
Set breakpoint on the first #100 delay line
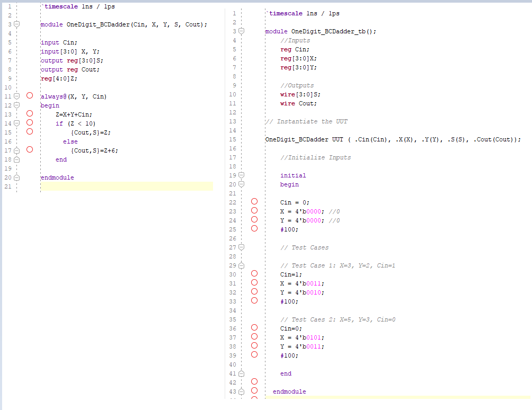pos(254,228)
